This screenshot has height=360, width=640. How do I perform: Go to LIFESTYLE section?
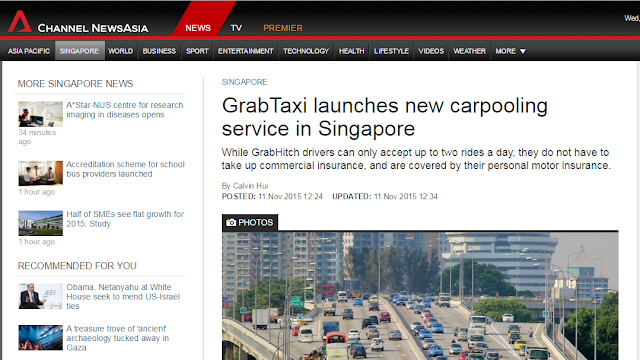[391, 51]
